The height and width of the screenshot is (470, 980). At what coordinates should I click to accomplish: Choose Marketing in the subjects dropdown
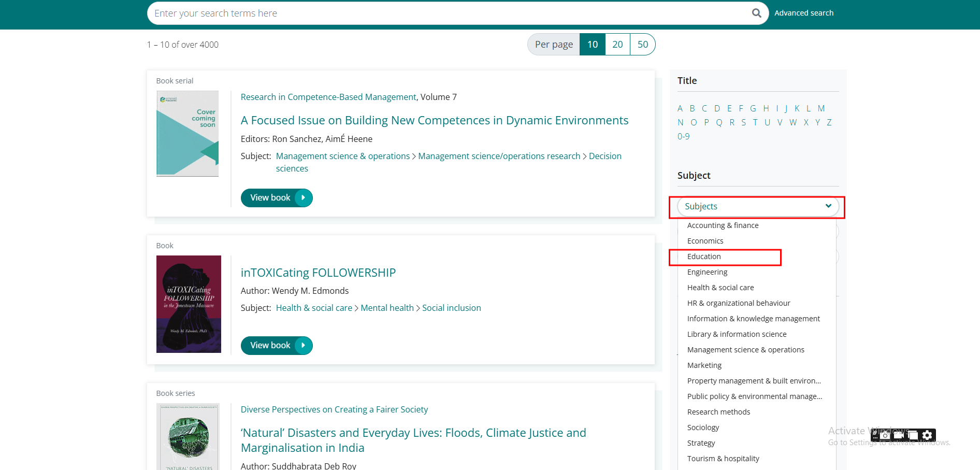[x=704, y=365]
